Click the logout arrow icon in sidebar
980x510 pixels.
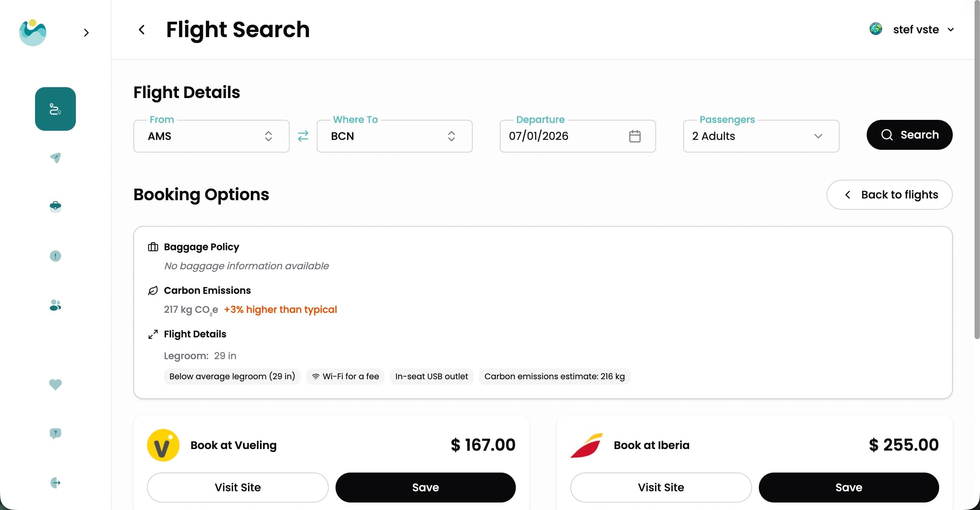coord(55,483)
